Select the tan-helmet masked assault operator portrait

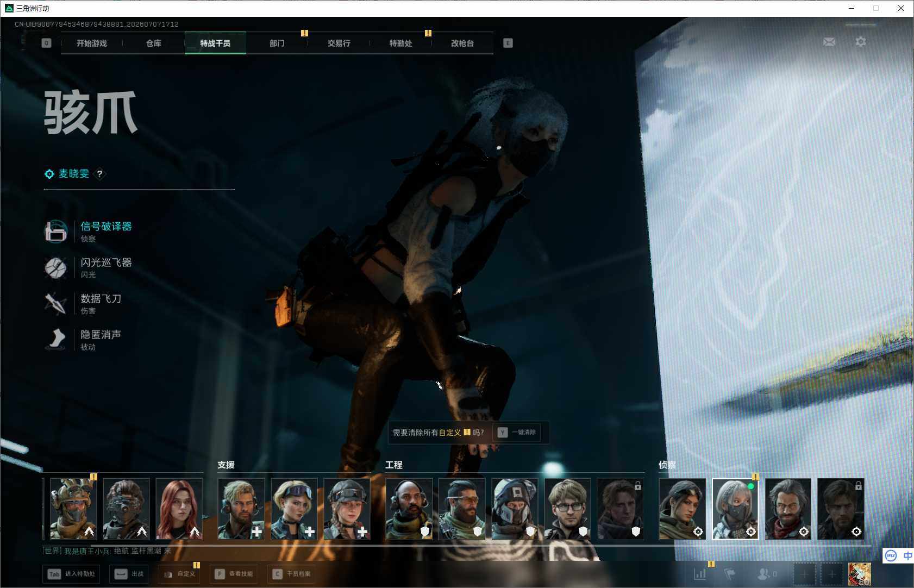tap(73, 509)
